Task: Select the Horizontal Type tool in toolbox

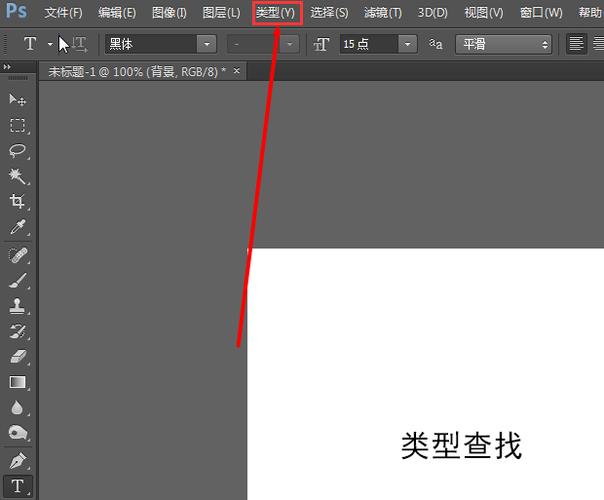Action: (x=17, y=486)
